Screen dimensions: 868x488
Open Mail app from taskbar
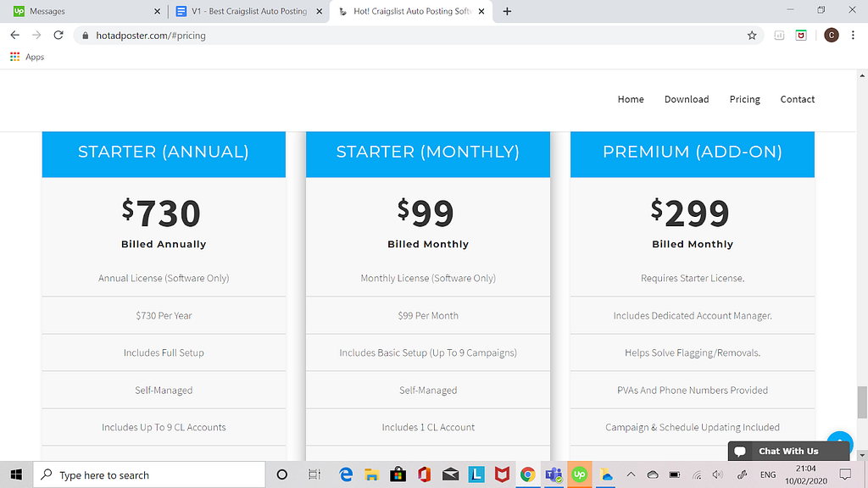[x=451, y=474]
